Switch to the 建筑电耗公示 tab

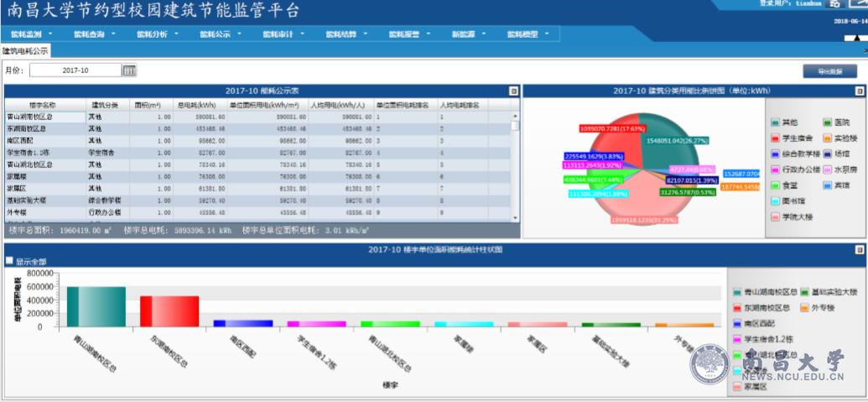pos(25,51)
